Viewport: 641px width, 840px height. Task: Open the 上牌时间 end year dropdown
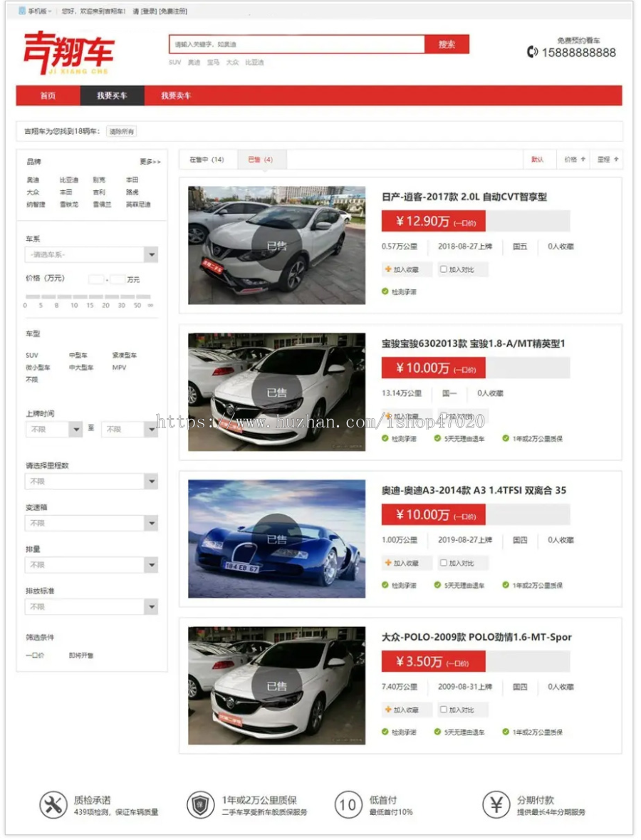pos(130,429)
